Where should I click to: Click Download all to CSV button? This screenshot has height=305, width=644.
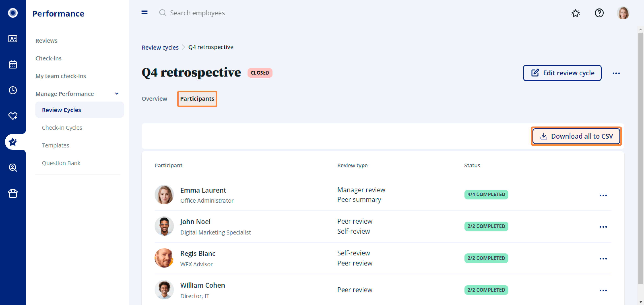point(576,136)
